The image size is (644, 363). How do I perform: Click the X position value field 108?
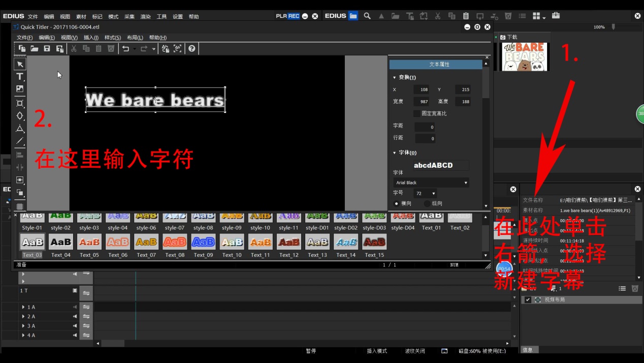coord(421,89)
